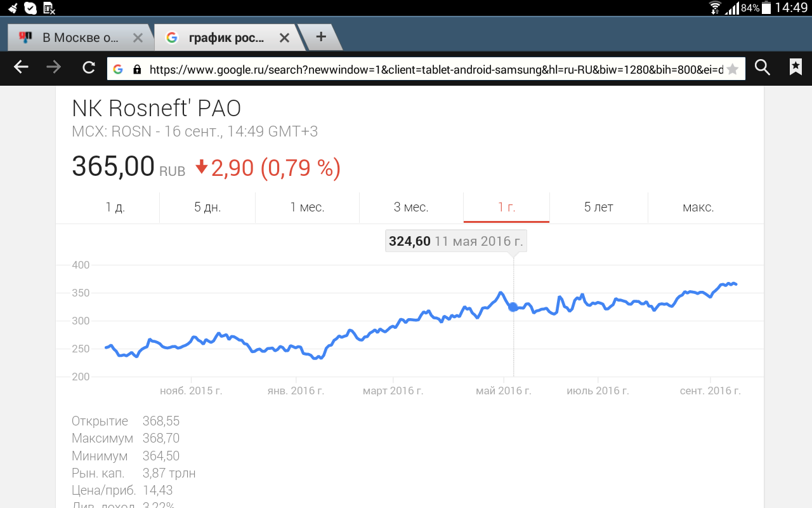Go forward using the forward arrow
The image size is (812, 508).
click(55, 68)
